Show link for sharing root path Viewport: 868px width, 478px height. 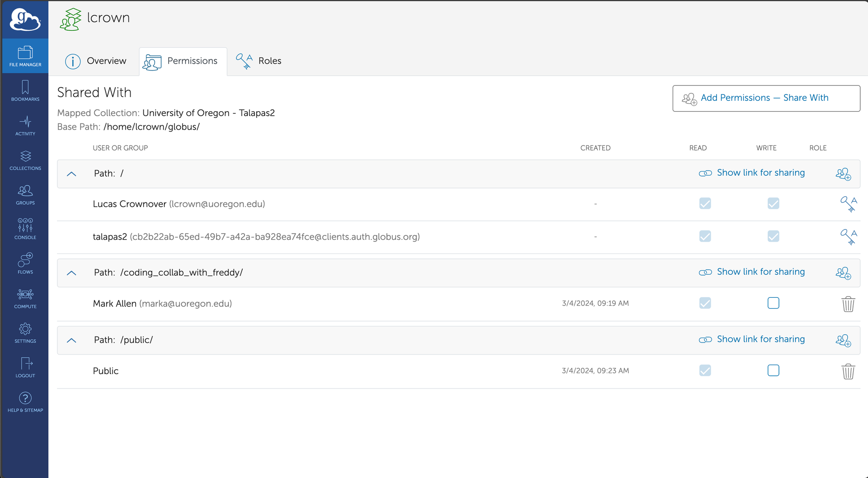[751, 173]
